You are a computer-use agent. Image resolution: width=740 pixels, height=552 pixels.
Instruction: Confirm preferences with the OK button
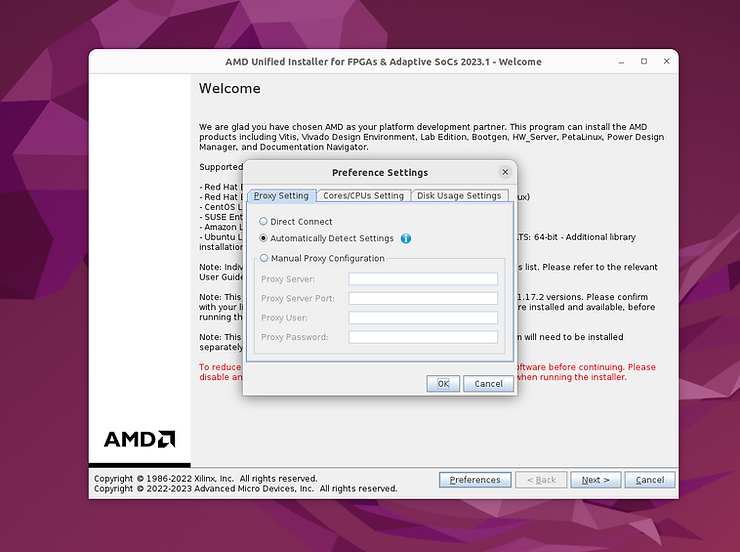pyautogui.click(x=443, y=384)
